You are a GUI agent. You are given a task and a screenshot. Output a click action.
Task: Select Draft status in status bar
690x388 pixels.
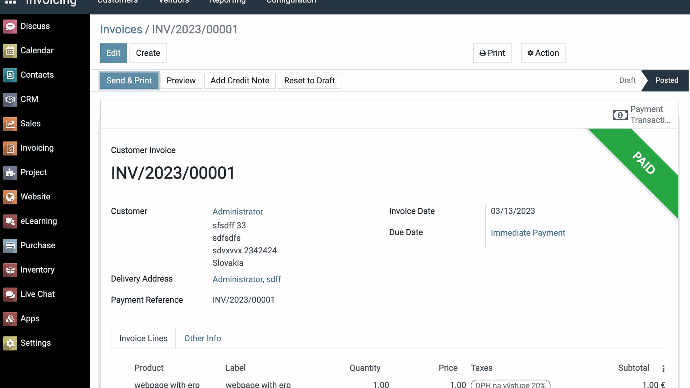click(x=627, y=81)
